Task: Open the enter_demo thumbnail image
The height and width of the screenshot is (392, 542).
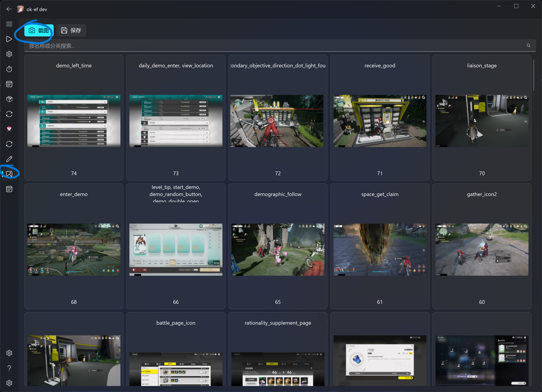Action: pyautogui.click(x=74, y=249)
